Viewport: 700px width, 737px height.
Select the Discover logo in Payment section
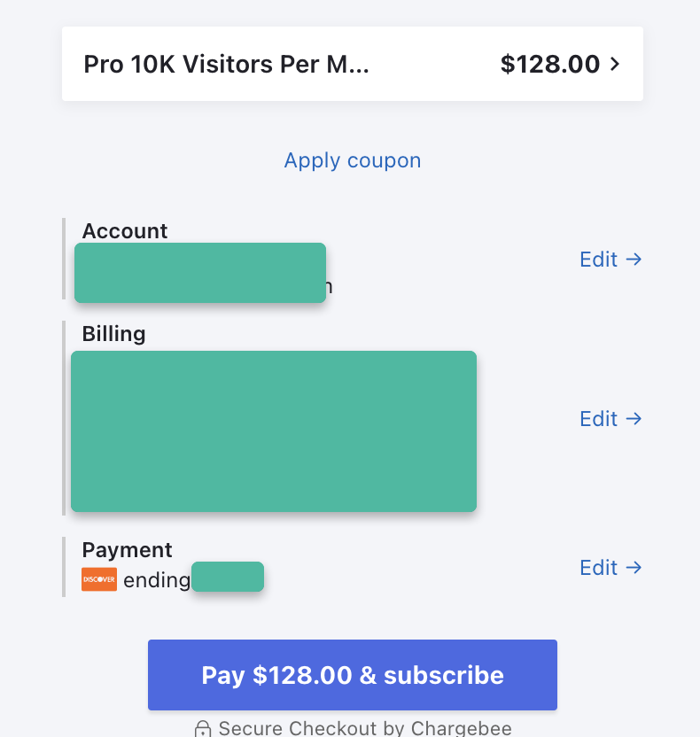[x=98, y=579]
